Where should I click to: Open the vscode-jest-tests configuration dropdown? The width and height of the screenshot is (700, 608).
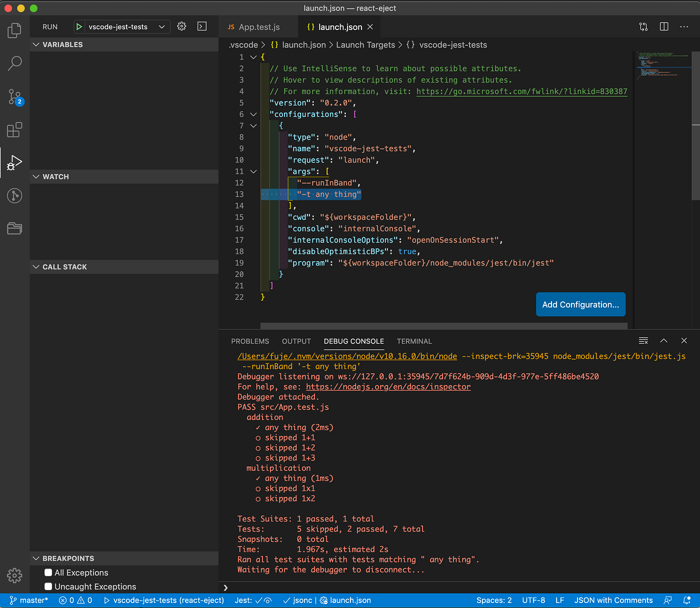161,26
